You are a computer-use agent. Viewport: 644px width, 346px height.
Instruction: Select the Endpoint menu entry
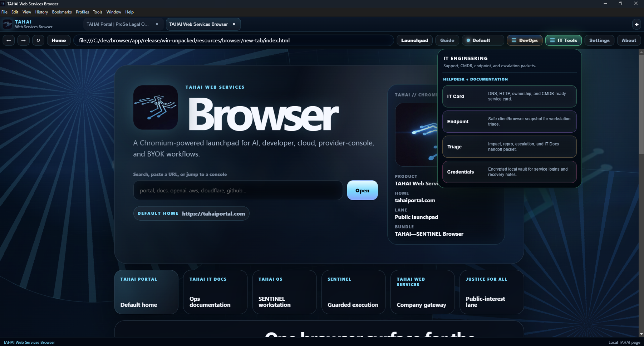pos(509,121)
